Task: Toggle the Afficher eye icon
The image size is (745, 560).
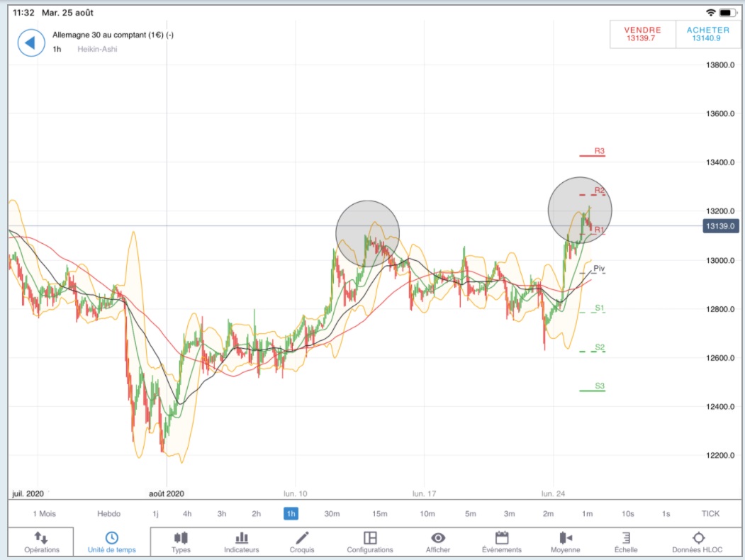Action: pyautogui.click(x=437, y=542)
